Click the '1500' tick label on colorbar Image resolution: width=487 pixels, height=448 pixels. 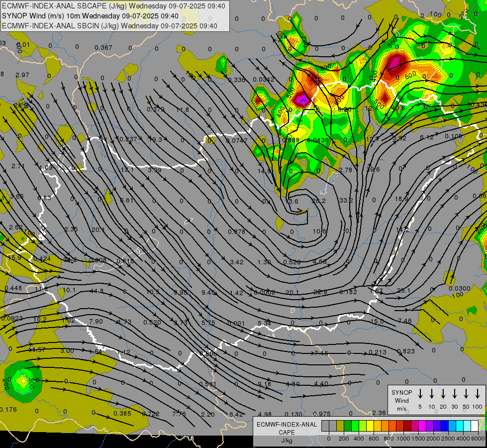click(x=418, y=439)
